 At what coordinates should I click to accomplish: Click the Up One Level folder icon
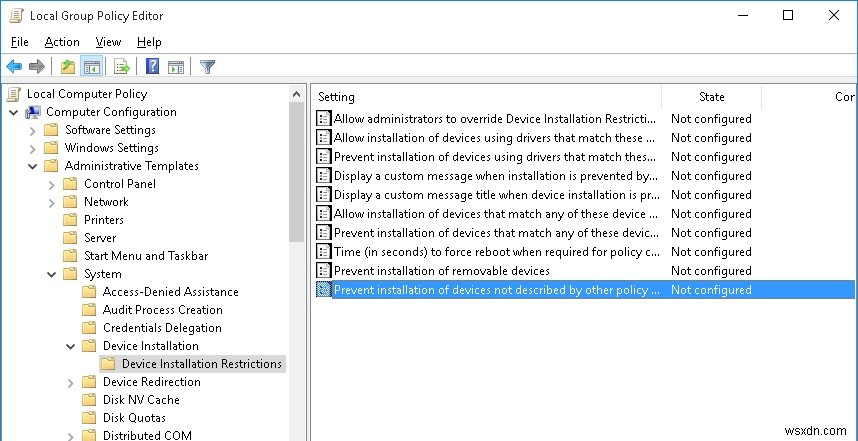pyautogui.click(x=67, y=67)
